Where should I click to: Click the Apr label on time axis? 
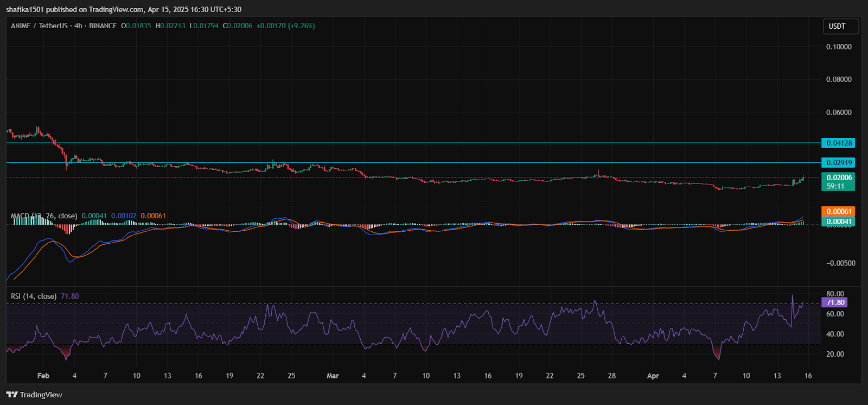[653, 376]
